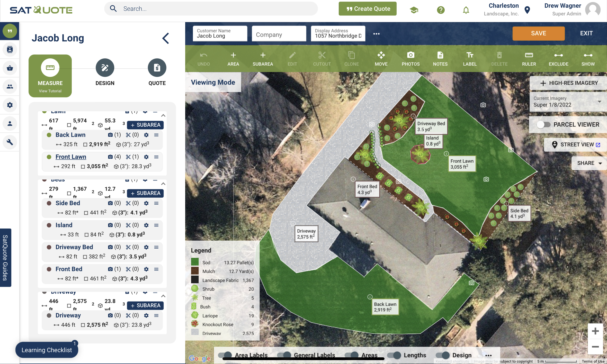607x364 pixels.
Task: Collapse the Beds group chevron
Action: pos(163,184)
